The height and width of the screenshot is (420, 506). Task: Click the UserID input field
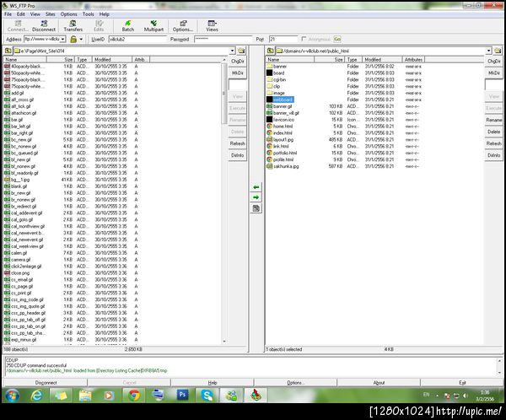tap(137, 39)
